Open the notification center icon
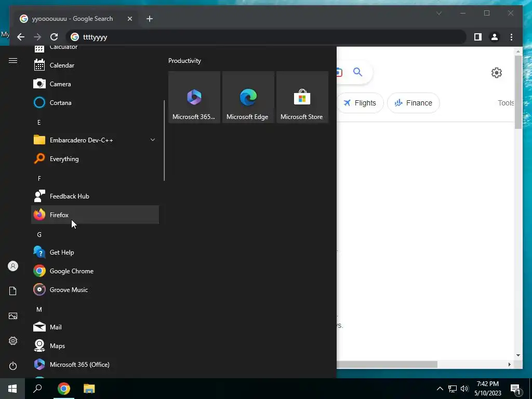 pos(516,389)
